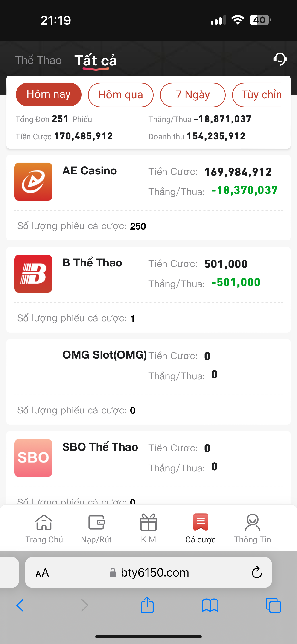
Task: Tap the Safari share icon
Action: coord(147,605)
